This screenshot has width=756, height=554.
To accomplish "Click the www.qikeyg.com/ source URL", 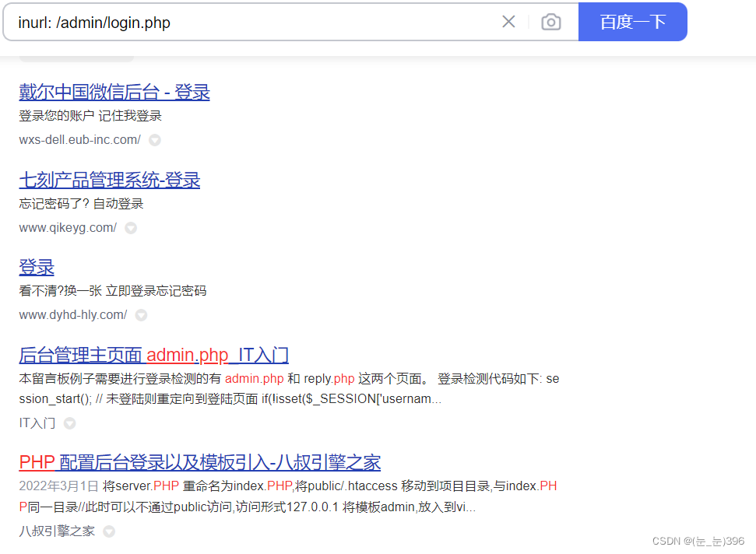I will pos(68,227).
